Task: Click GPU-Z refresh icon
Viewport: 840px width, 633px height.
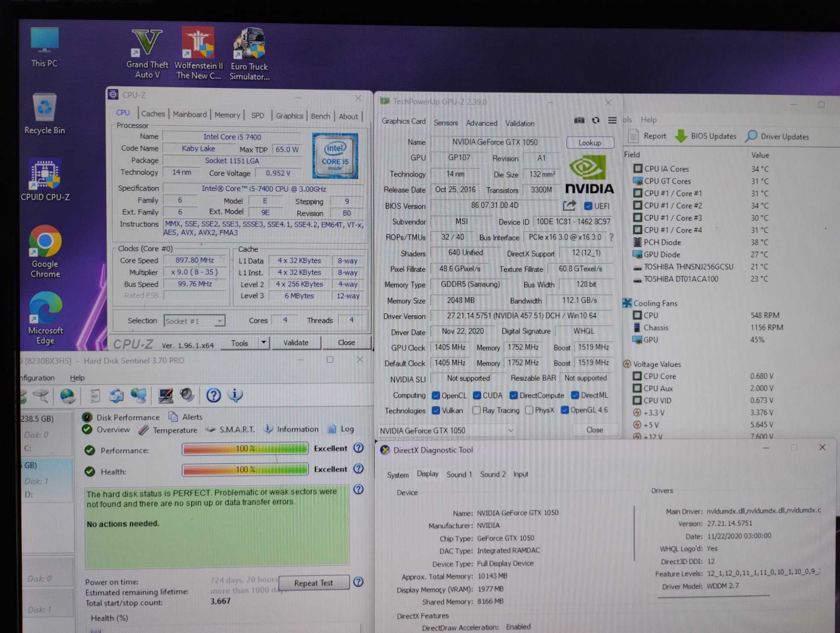Action: pos(596,121)
